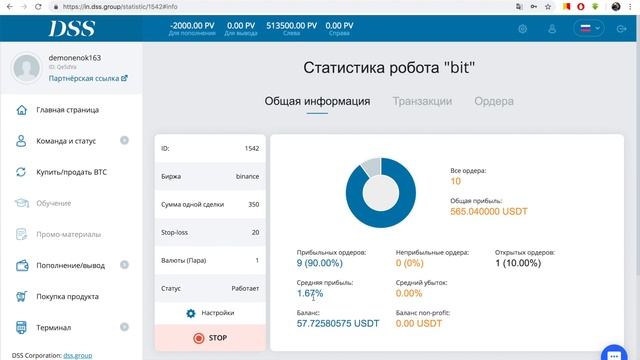Click the donut chart of orders
The width and height of the screenshot is (640, 360).
coord(381,193)
